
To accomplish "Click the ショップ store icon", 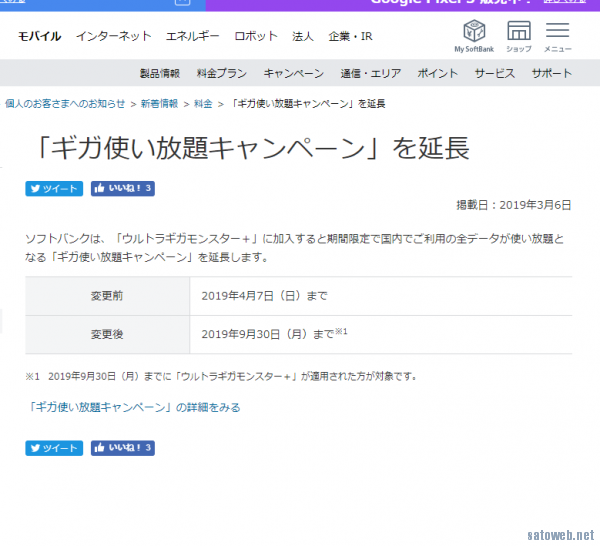I will [518, 34].
